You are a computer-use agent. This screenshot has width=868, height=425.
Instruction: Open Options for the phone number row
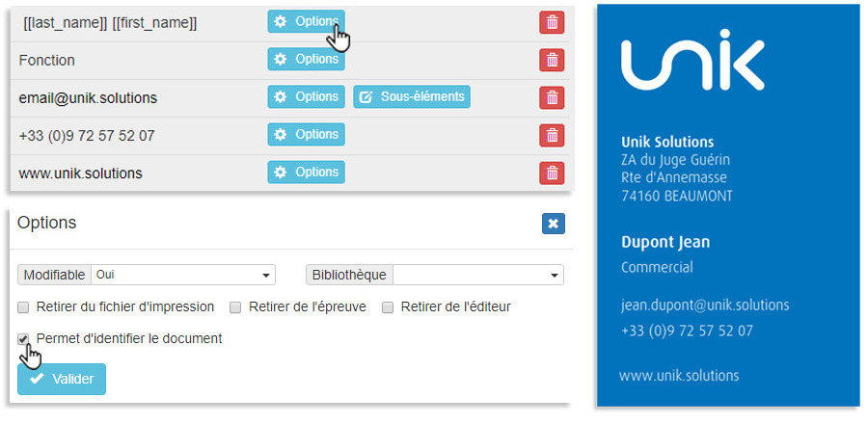[306, 134]
